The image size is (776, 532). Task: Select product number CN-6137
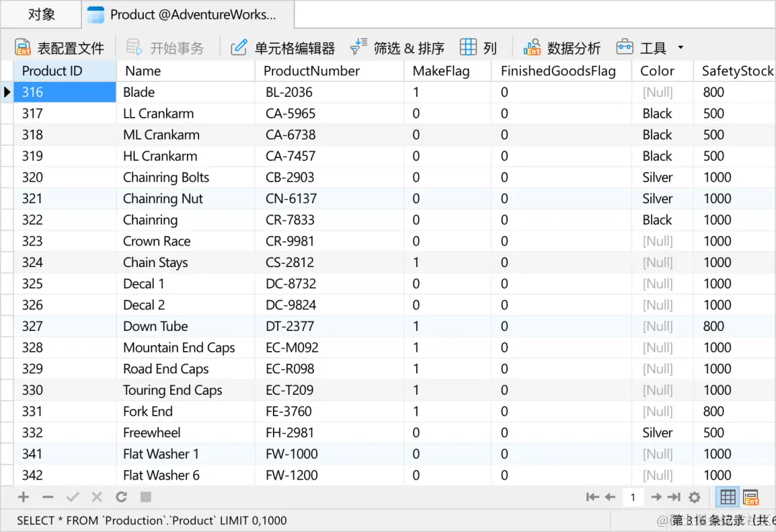pos(330,198)
